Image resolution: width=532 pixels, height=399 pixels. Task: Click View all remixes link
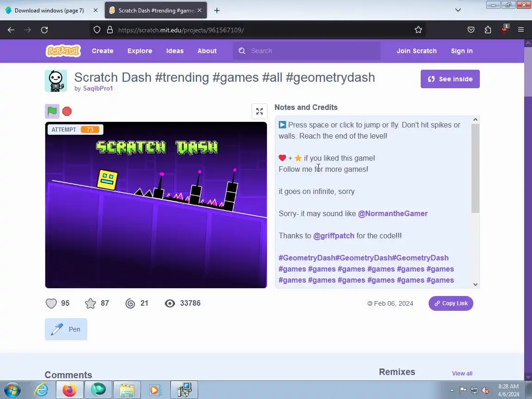[x=462, y=374]
